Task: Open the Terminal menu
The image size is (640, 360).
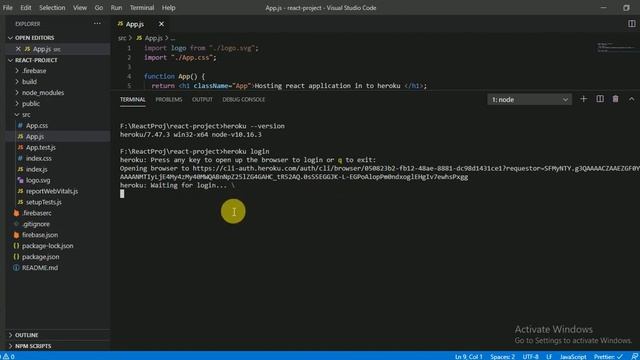Action: click(142, 8)
